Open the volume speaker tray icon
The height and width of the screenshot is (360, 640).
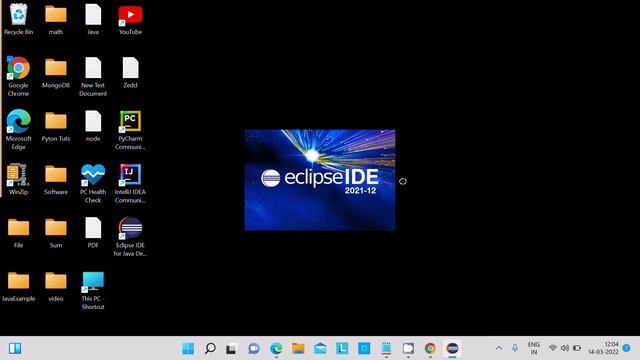point(565,348)
